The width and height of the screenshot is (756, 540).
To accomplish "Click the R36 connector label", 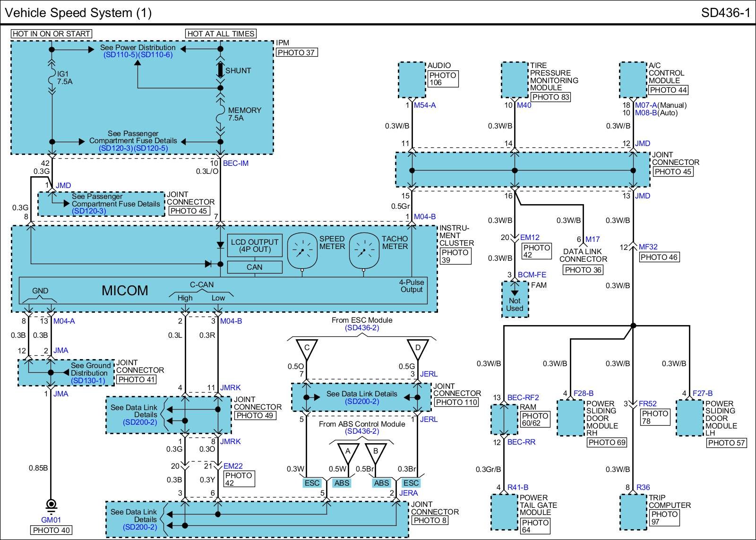I will click(x=643, y=488).
